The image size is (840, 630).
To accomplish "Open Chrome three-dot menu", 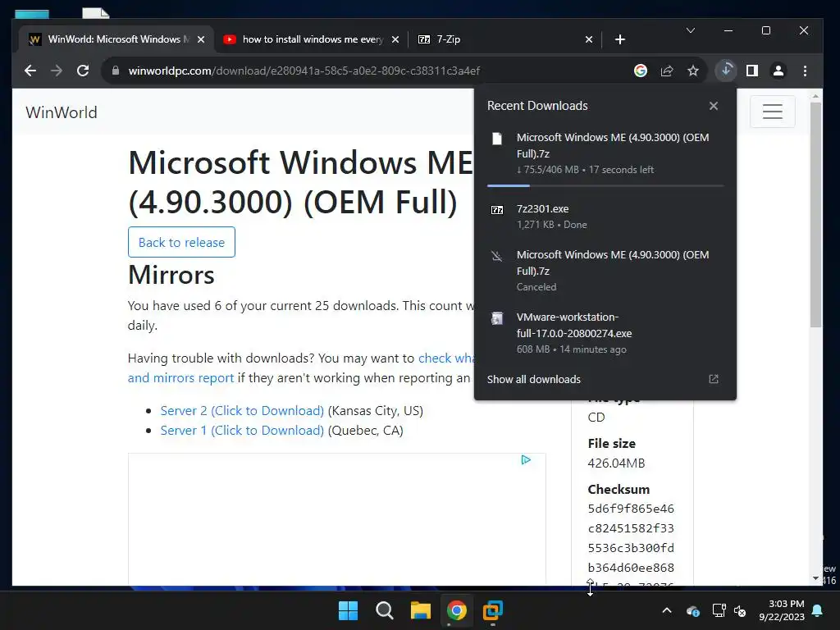I will pos(805,71).
